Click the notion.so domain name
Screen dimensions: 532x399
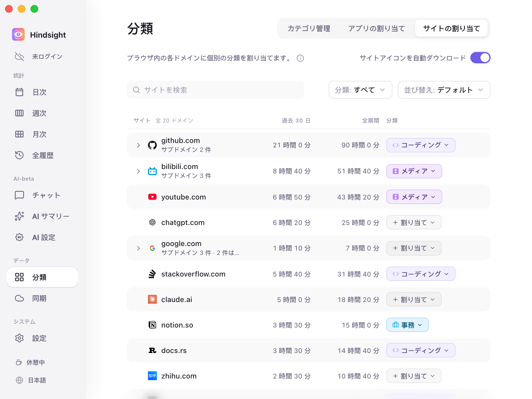click(x=177, y=325)
